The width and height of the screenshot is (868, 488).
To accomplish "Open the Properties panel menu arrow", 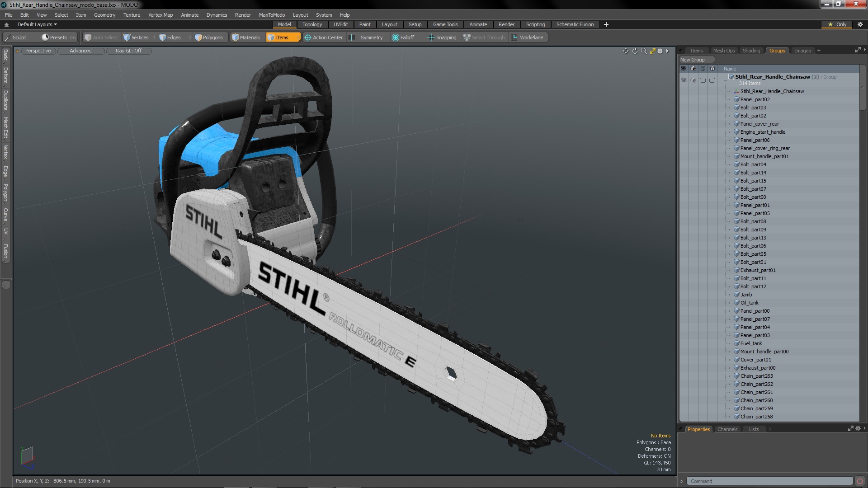I will 864,428.
